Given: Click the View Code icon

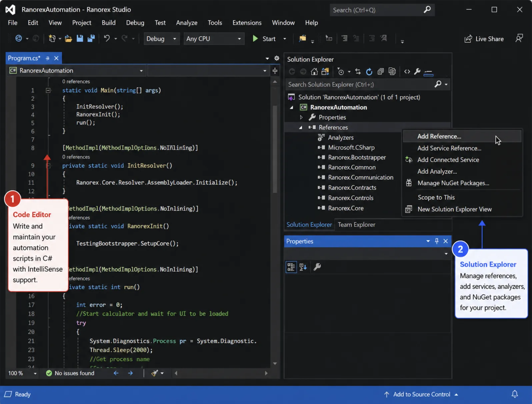Looking at the screenshot, I should (407, 72).
